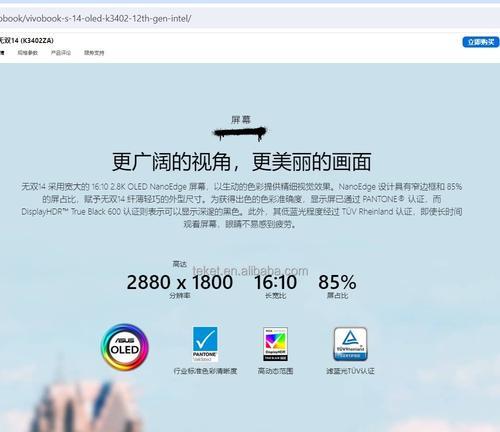The width and height of the screenshot is (500, 432).
Task: Open the 规格参数 specifications tab
Action: point(28,53)
